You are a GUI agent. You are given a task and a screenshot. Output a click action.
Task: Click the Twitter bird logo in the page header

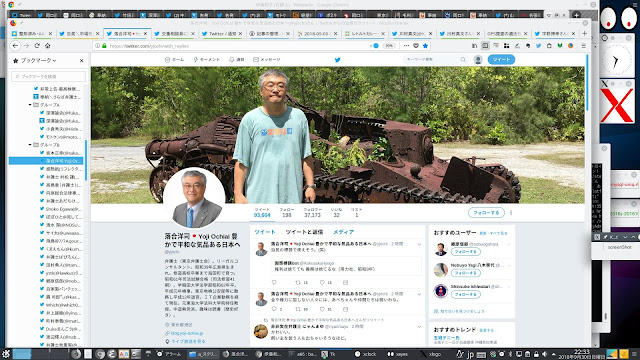point(338,60)
